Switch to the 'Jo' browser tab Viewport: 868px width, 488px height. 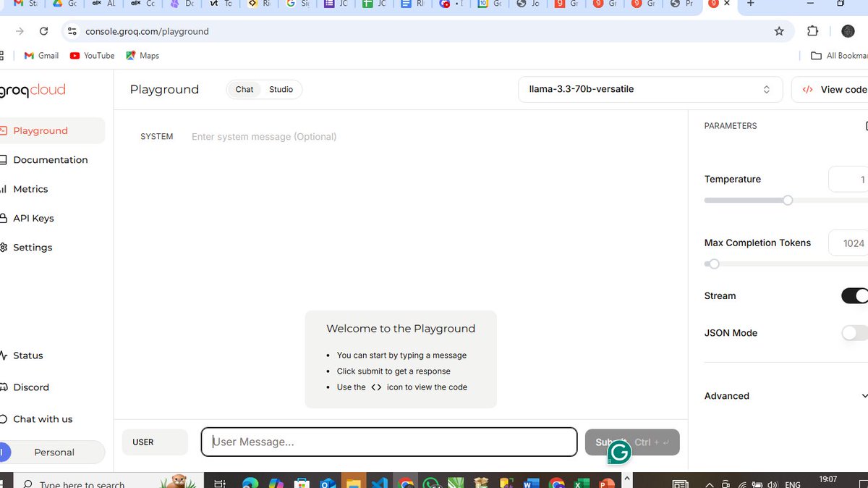[528, 4]
